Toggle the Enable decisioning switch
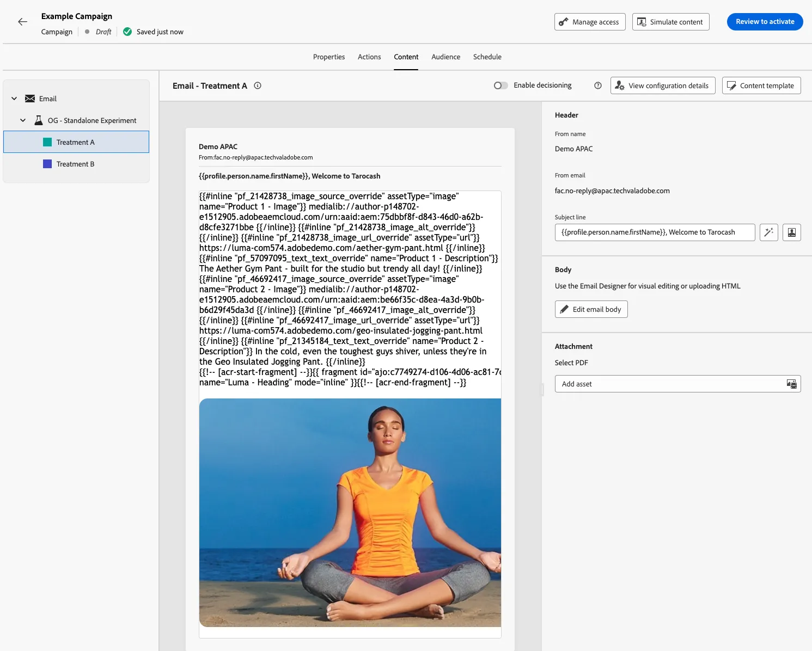812x651 pixels. [x=500, y=85]
